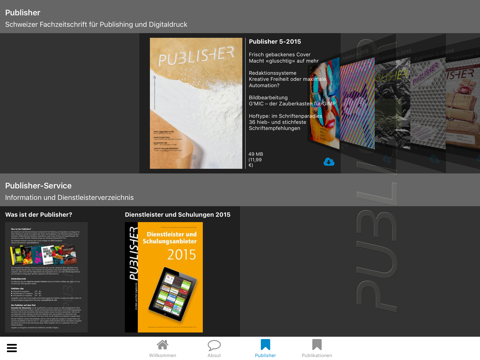480x360 pixels.
Task: Click the 'Publisher' section header at top
Action: pyautogui.click(x=23, y=13)
